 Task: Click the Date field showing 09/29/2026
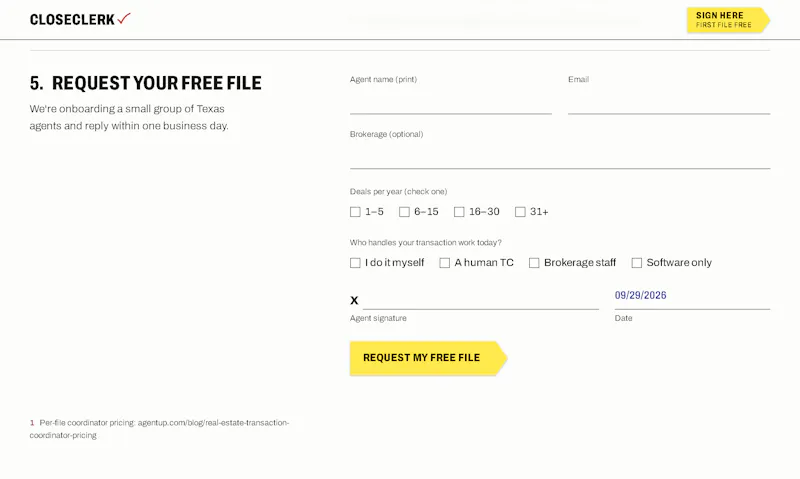tap(692, 297)
